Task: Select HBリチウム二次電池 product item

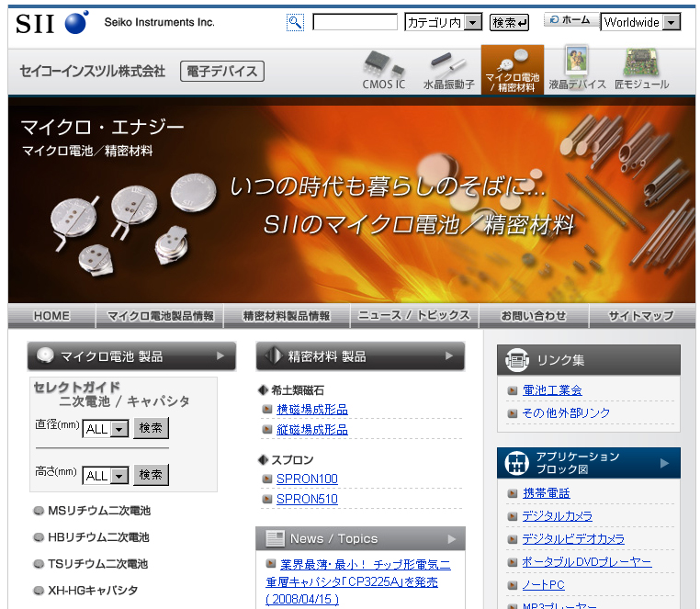Action: point(98,537)
